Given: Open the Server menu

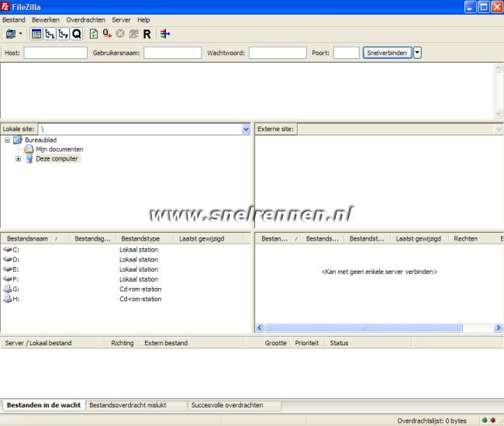Looking at the screenshot, I should coord(121,20).
